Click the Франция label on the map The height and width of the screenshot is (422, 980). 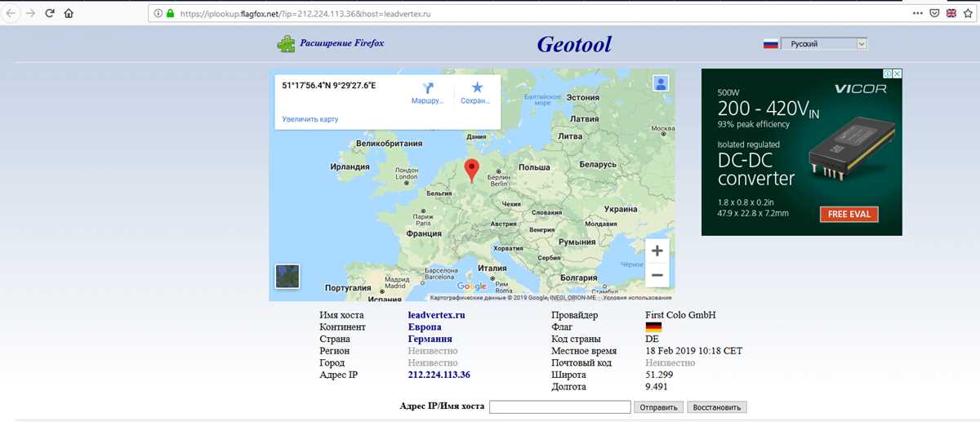(423, 233)
